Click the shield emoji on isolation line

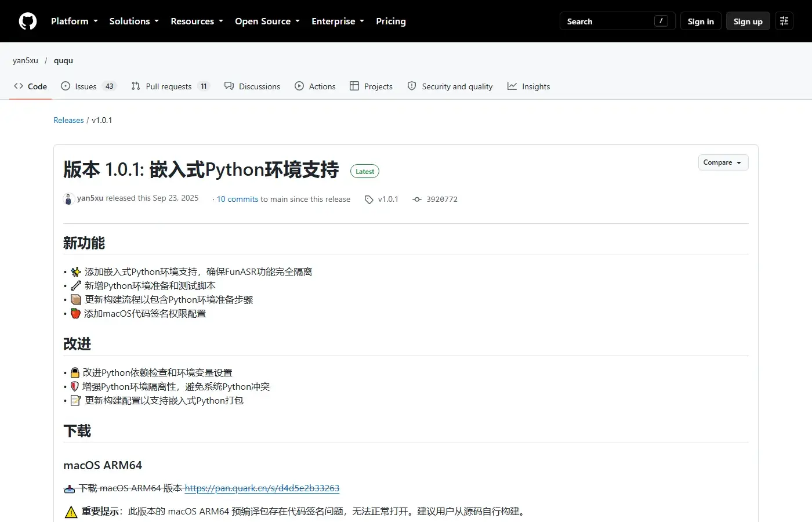point(75,386)
